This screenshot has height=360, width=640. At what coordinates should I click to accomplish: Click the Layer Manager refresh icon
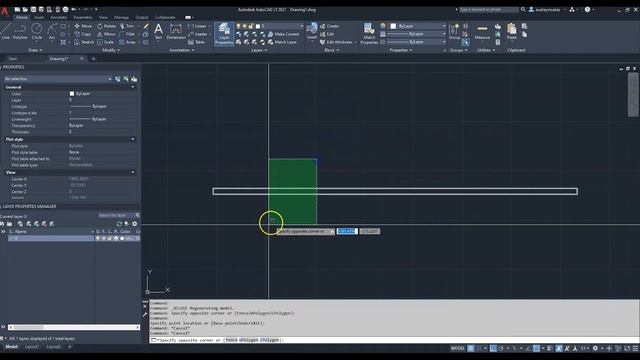[119, 224]
